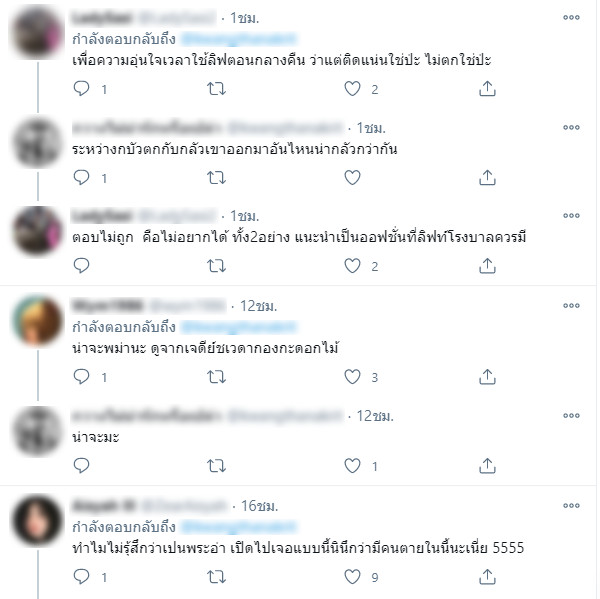Retweet the น่าจะมะ reply

216,466
